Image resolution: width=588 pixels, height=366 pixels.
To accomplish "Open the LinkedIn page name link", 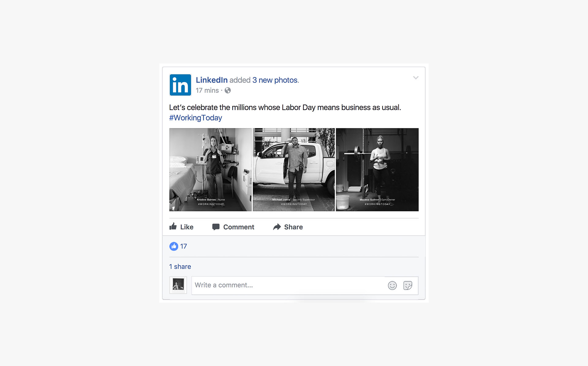I will click(x=212, y=80).
